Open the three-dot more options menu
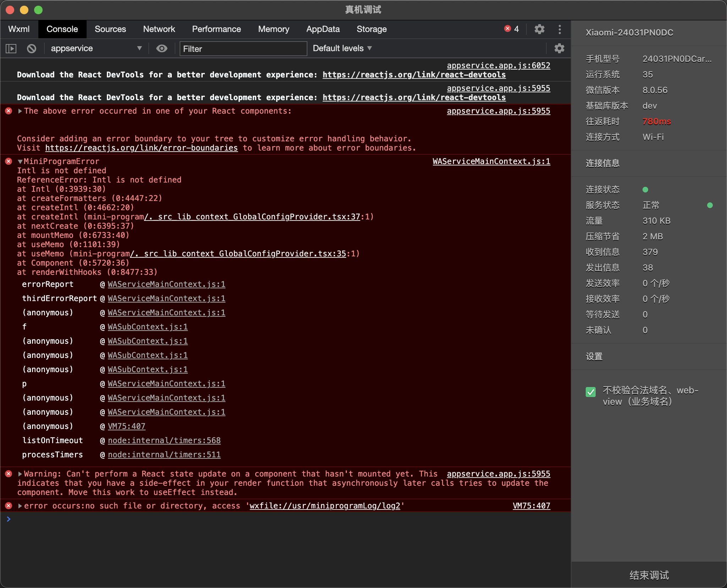Viewport: 727px width, 588px height. (559, 29)
